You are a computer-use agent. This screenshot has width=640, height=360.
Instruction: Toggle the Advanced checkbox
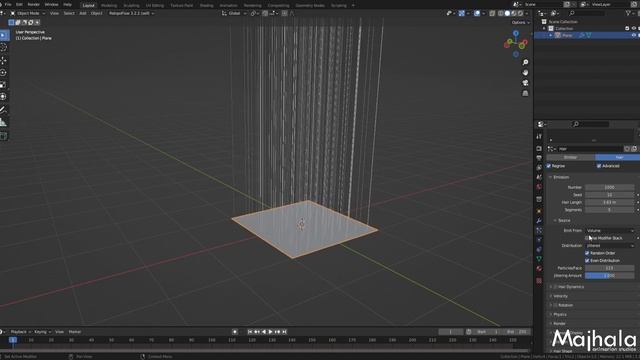(x=599, y=166)
